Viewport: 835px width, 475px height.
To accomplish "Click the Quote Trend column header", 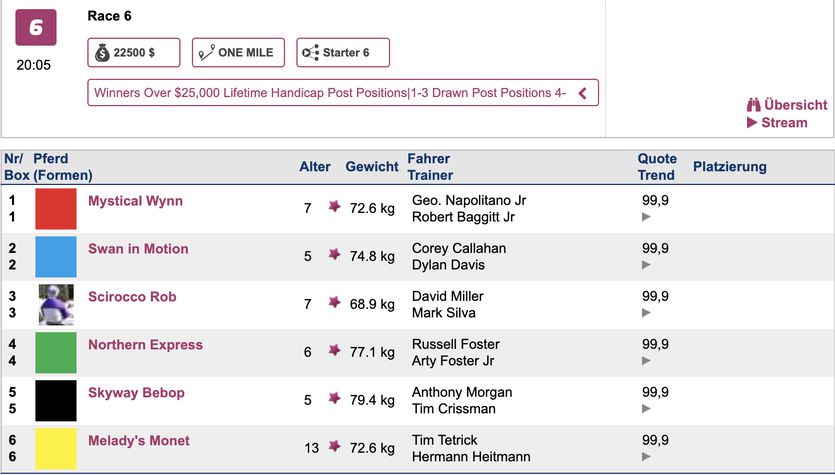I will click(x=657, y=167).
